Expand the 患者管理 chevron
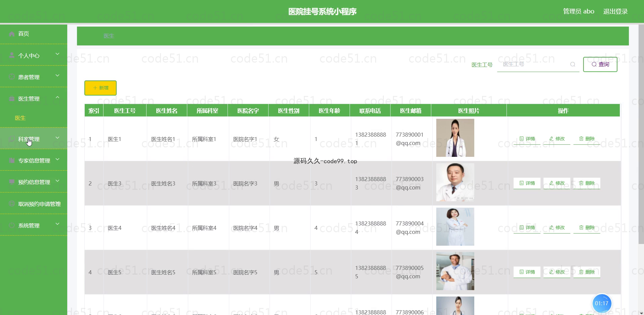This screenshot has width=644, height=315. 57,75
